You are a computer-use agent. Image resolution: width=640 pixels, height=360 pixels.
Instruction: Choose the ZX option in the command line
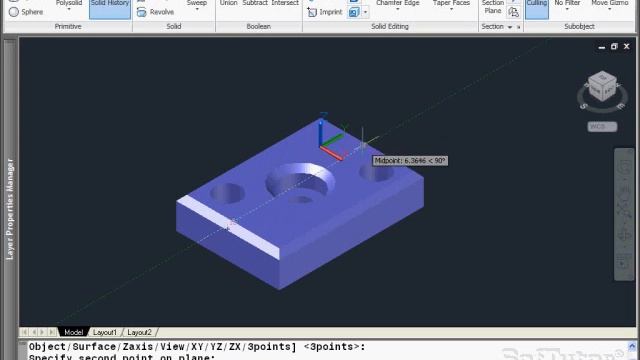(x=235, y=347)
